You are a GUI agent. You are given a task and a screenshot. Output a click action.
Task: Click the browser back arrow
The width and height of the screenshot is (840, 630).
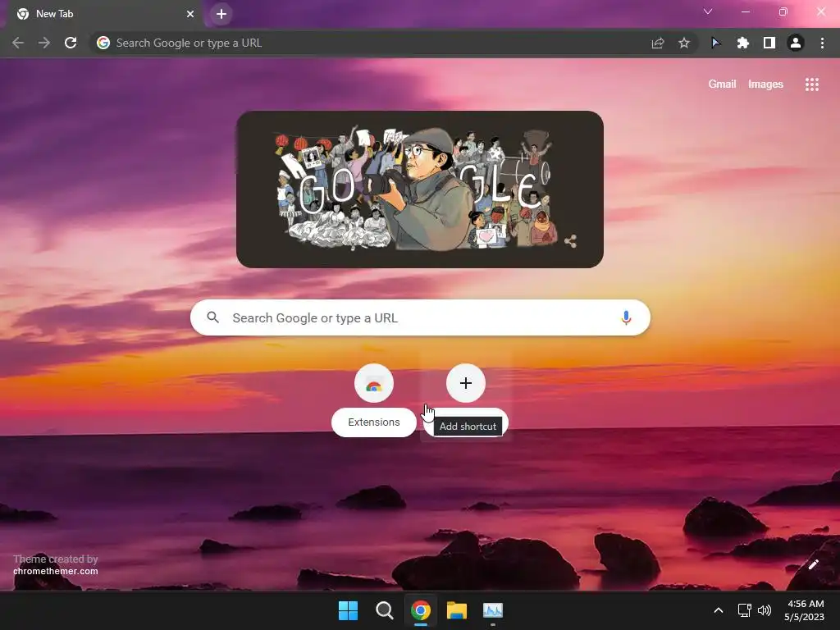[18, 43]
